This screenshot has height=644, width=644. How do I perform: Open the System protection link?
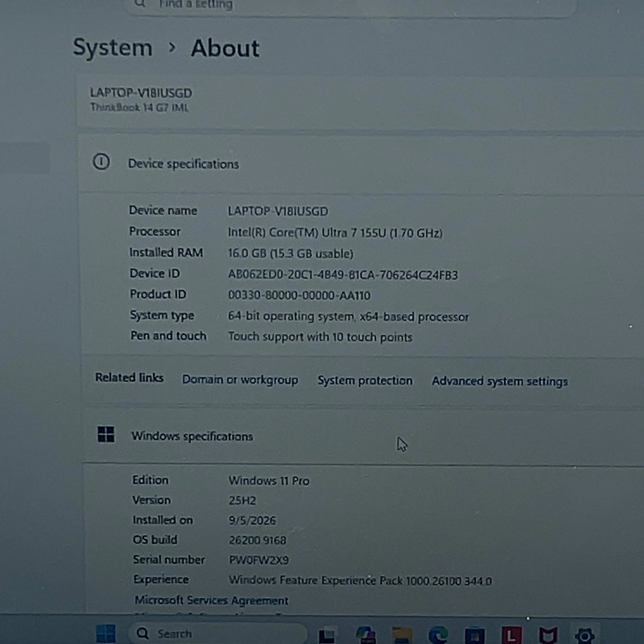click(x=365, y=381)
